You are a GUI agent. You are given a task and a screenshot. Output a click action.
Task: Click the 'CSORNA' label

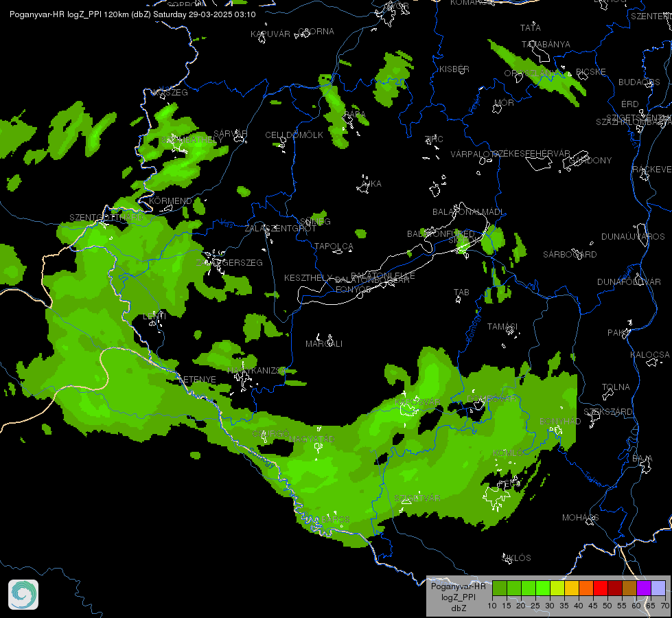pos(316,32)
